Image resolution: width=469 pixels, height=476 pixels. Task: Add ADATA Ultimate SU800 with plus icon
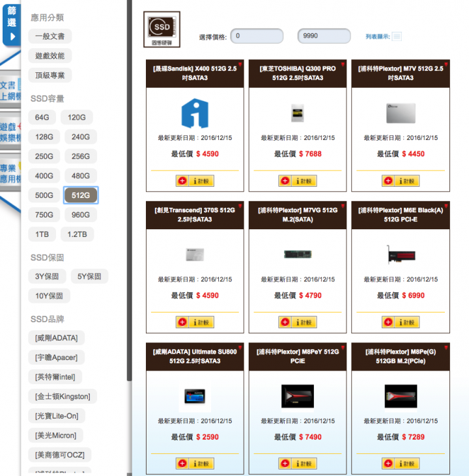click(182, 464)
